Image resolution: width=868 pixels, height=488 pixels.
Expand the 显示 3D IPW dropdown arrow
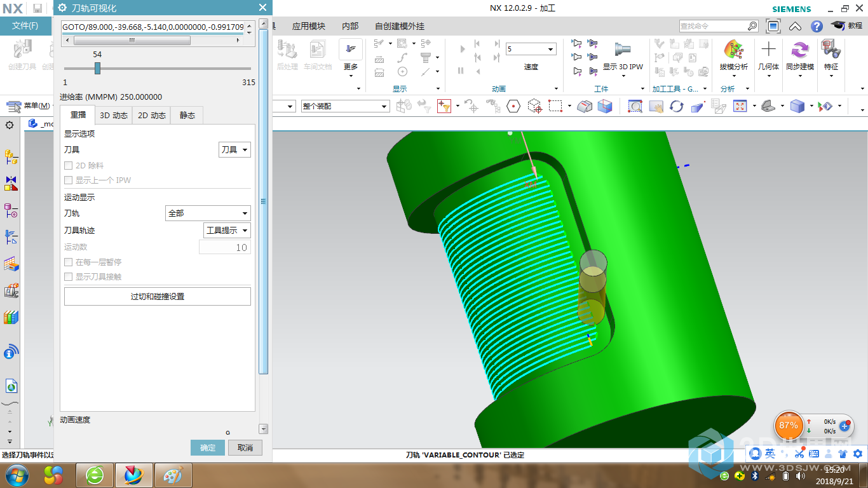click(623, 76)
